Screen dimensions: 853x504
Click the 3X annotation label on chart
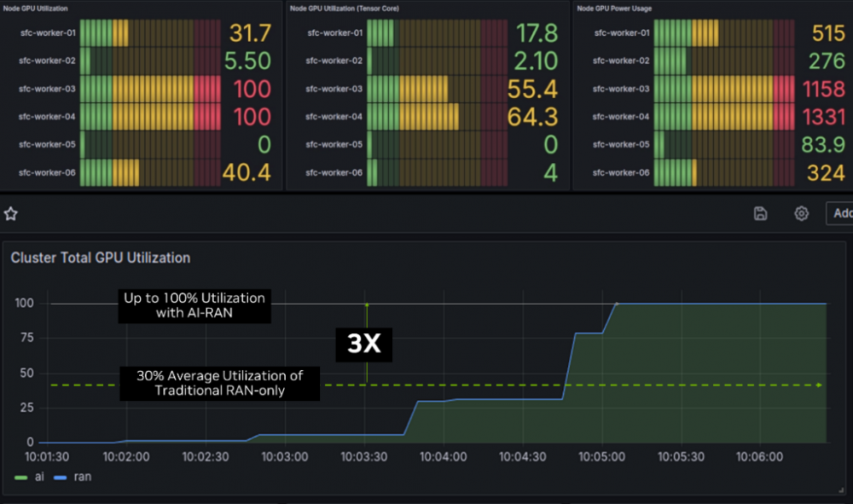pyautogui.click(x=368, y=345)
